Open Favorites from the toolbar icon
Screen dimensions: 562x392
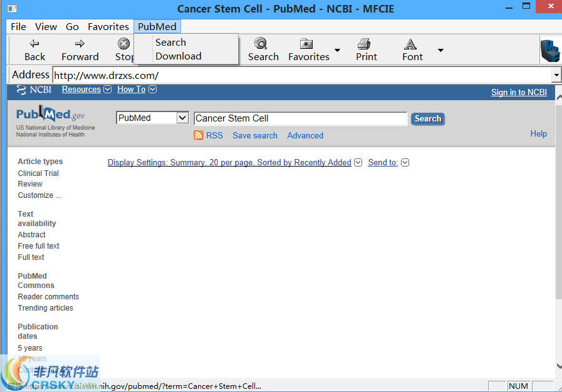[x=306, y=45]
